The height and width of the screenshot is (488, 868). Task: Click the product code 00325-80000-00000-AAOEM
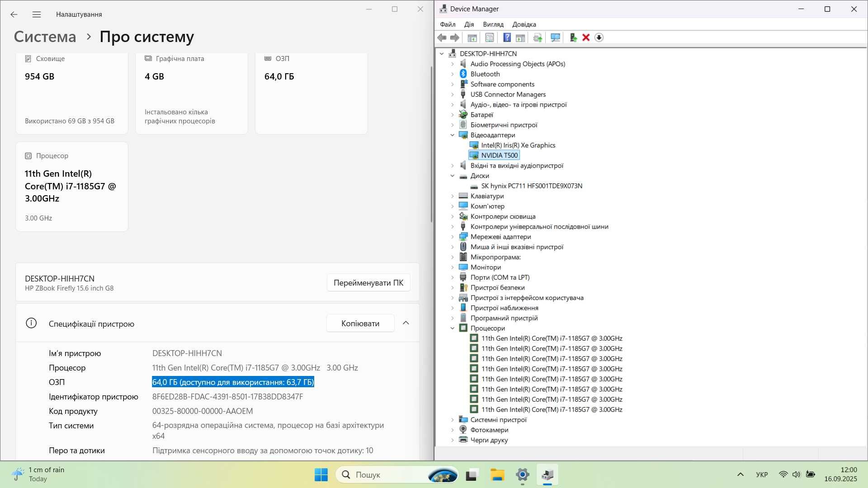(x=203, y=411)
